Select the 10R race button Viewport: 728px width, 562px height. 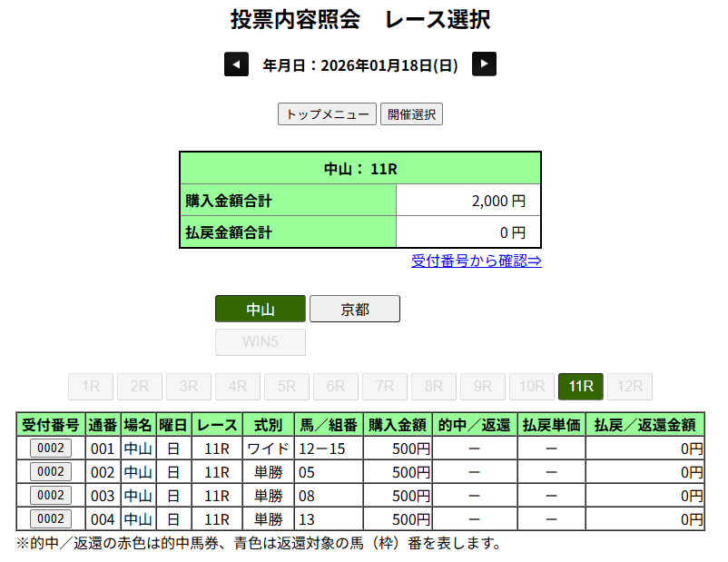pyautogui.click(x=532, y=387)
